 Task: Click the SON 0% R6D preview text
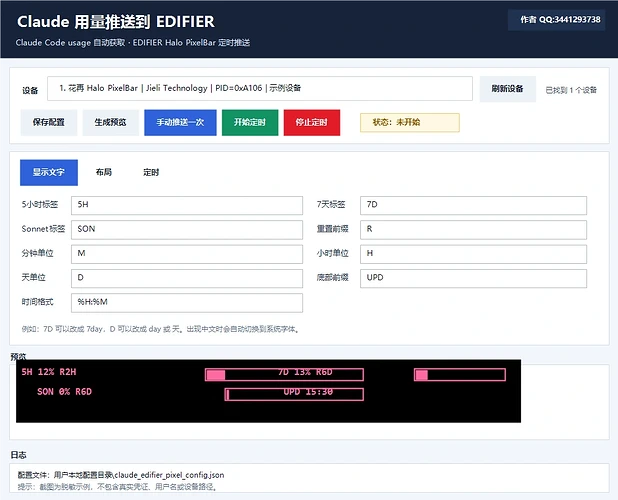pos(64,392)
